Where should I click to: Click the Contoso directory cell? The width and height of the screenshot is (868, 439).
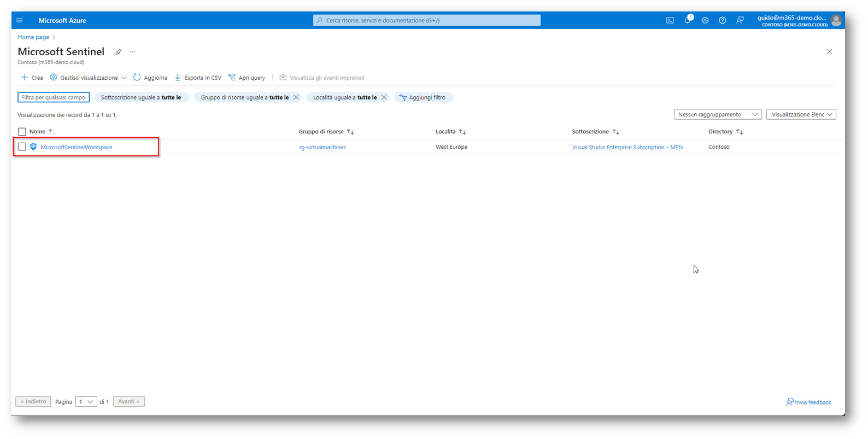[719, 147]
